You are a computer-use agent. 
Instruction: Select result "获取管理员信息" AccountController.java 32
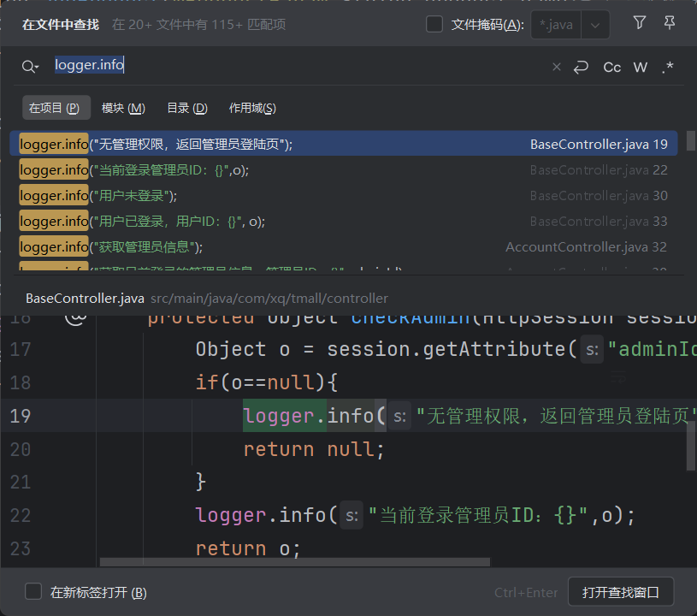coord(343,247)
